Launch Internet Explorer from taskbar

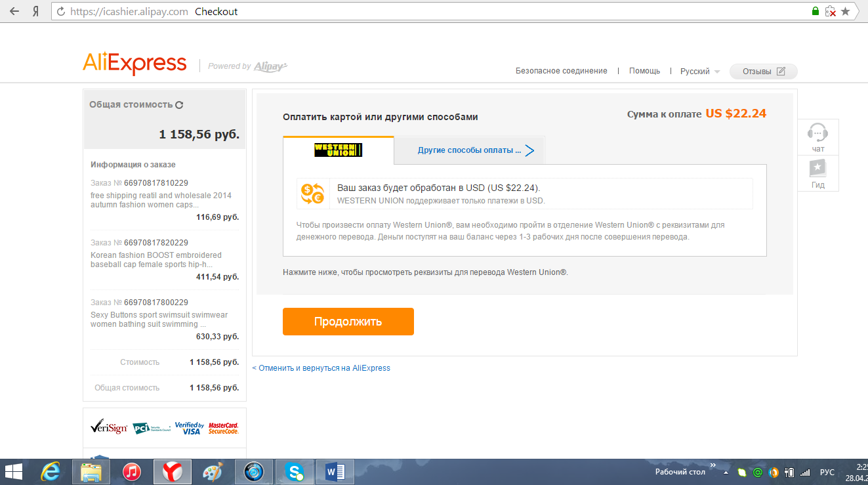[x=51, y=471]
